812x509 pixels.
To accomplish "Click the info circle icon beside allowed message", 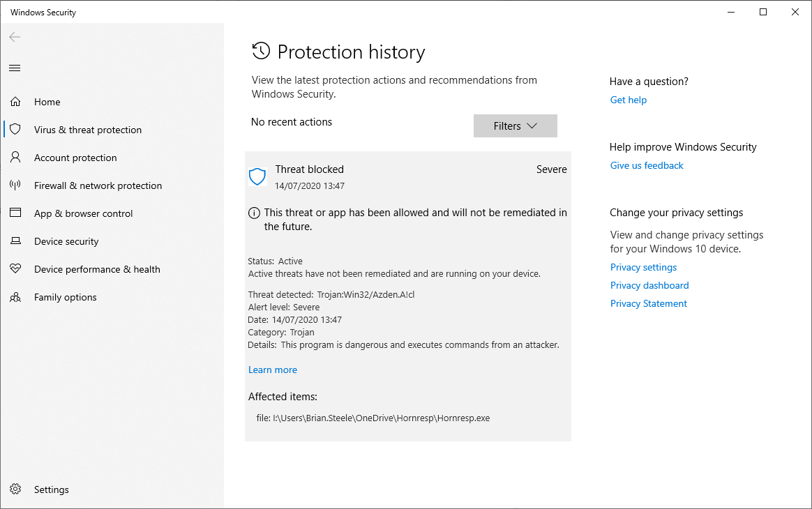I will (254, 213).
